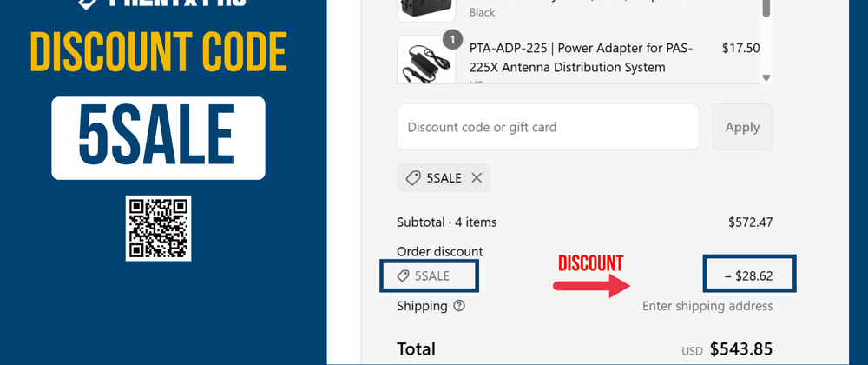Click the tag icon in the 5SALE chip
This screenshot has height=365, width=868.
(x=413, y=178)
